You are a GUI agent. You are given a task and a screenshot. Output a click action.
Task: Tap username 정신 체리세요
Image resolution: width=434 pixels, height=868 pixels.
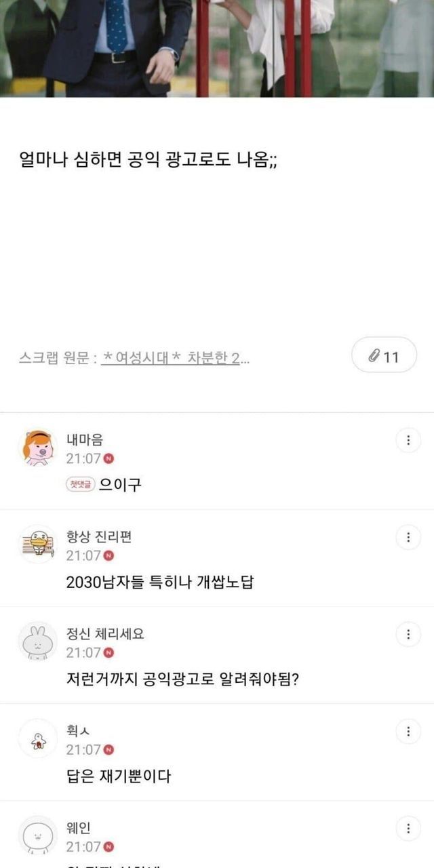[x=105, y=634]
